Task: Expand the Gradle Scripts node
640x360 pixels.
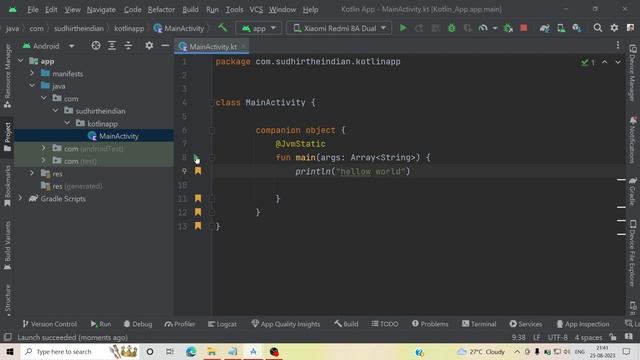Action: (20, 198)
